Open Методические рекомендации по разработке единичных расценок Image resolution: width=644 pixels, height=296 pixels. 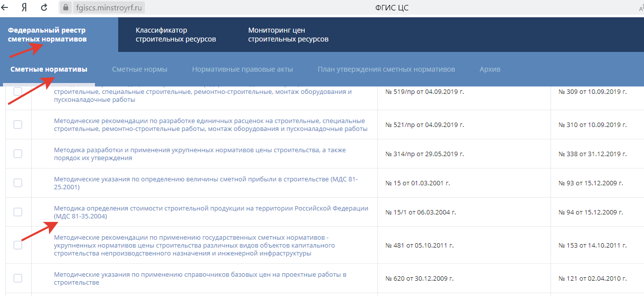pyautogui.click(x=211, y=125)
